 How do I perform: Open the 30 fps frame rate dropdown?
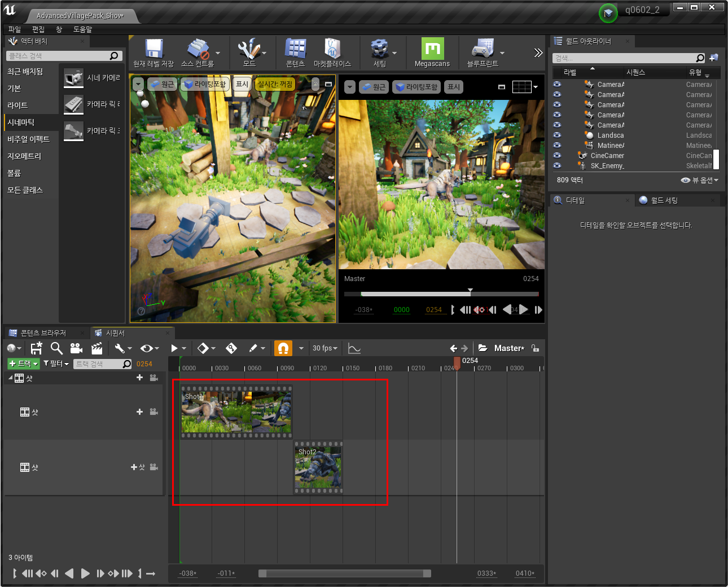(x=325, y=348)
